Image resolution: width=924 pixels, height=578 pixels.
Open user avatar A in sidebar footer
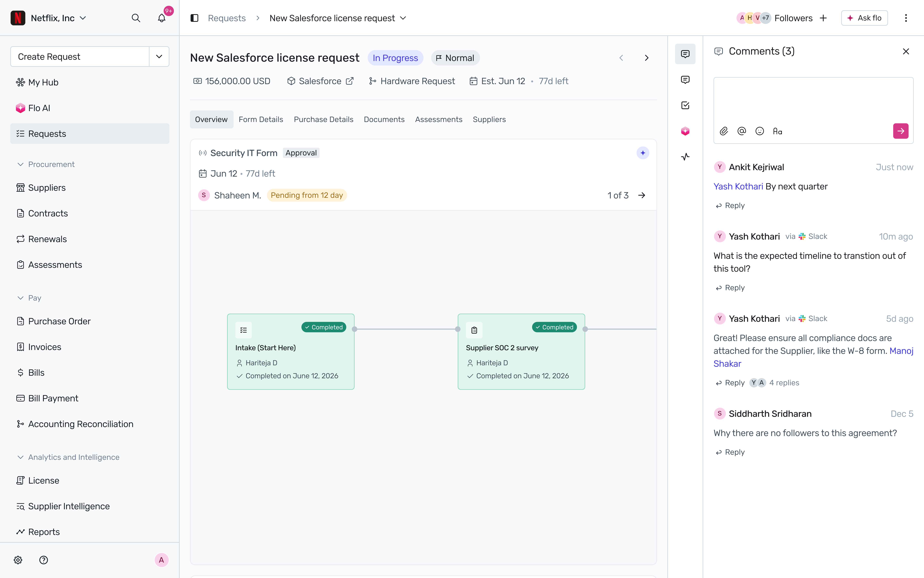tap(162, 560)
